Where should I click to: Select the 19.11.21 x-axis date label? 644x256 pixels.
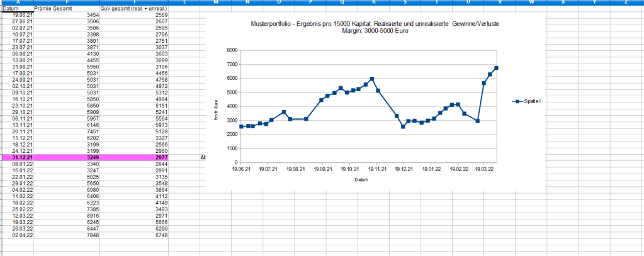tap(376, 169)
